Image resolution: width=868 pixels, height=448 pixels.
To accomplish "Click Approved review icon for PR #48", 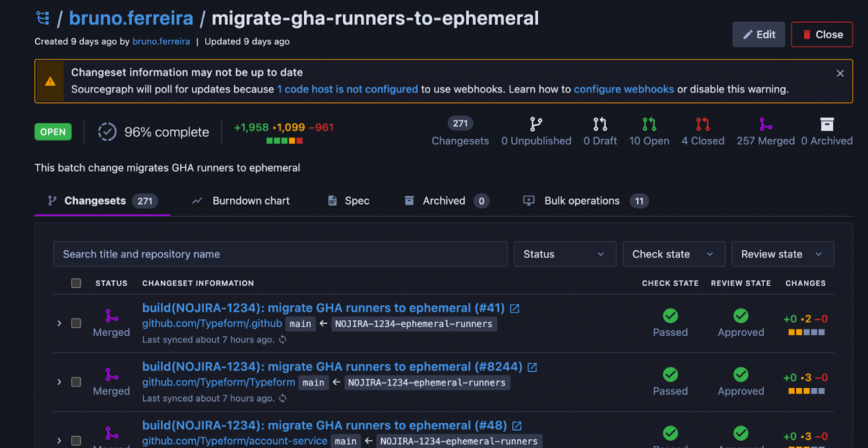I will [x=741, y=433].
